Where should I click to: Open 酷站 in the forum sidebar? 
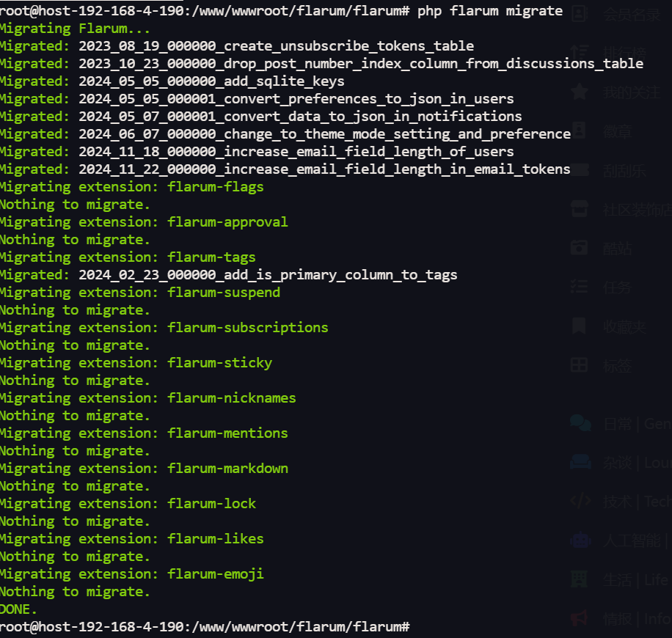(x=617, y=248)
